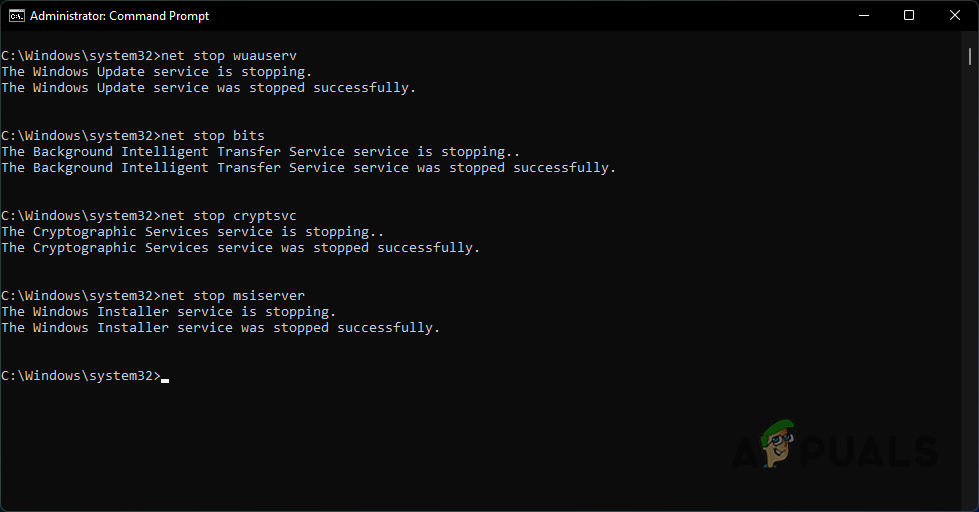This screenshot has width=979, height=512.
Task: Open the Command Prompt system menu icon
Action: point(14,15)
